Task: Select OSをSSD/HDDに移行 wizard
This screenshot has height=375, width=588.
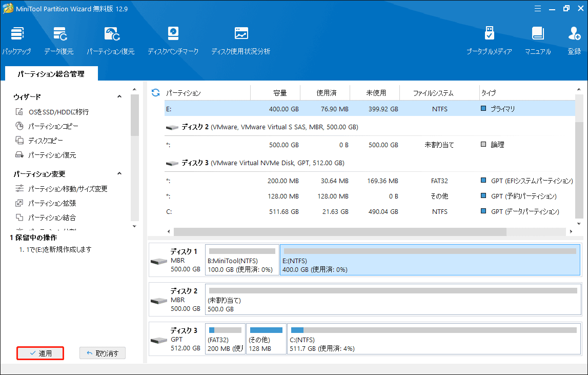Action: 52,112
